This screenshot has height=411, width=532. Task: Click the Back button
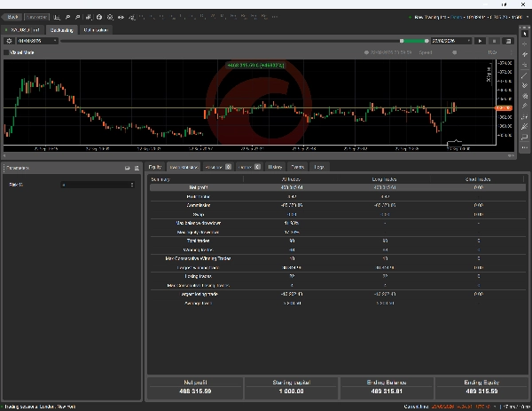(x=12, y=17)
